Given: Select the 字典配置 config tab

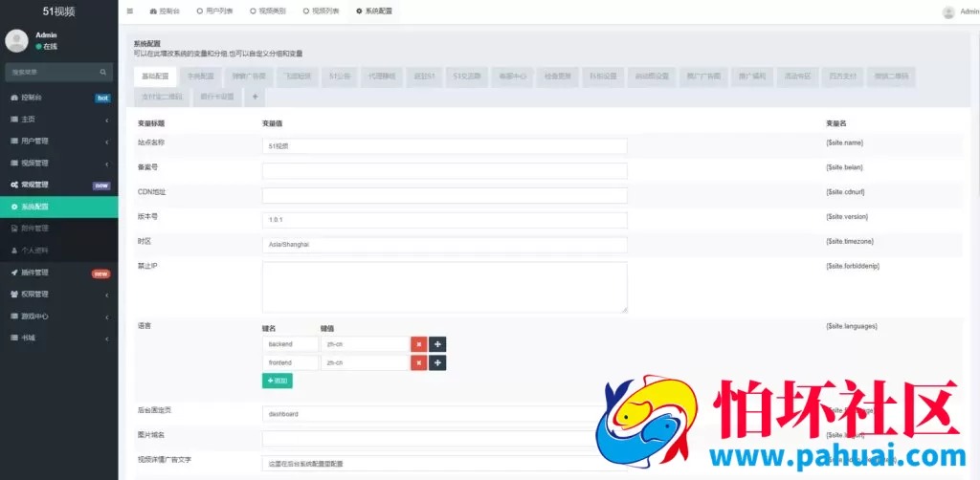Looking at the screenshot, I should (x=201, y=76).
